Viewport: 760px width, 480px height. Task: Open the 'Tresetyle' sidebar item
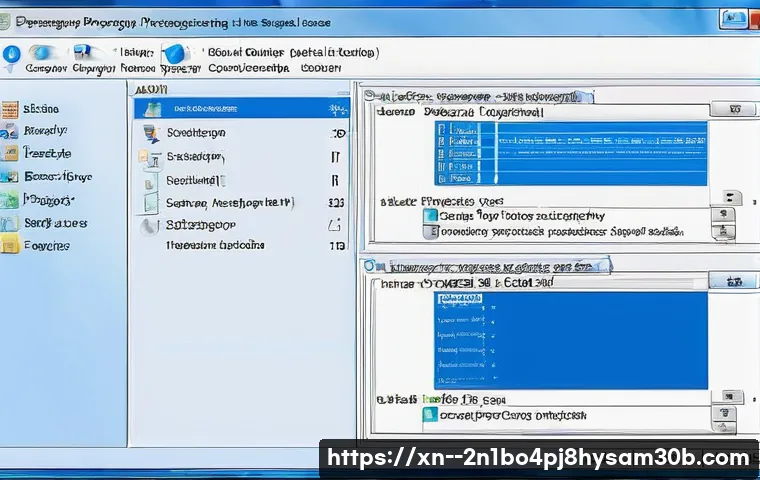tap(47, 154)
